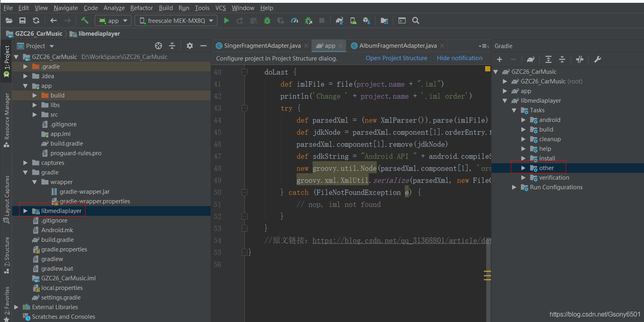Click the Synchronize refresh toolbar icon
The width and height of the screenshot is (644, 322).
point(36,20)
